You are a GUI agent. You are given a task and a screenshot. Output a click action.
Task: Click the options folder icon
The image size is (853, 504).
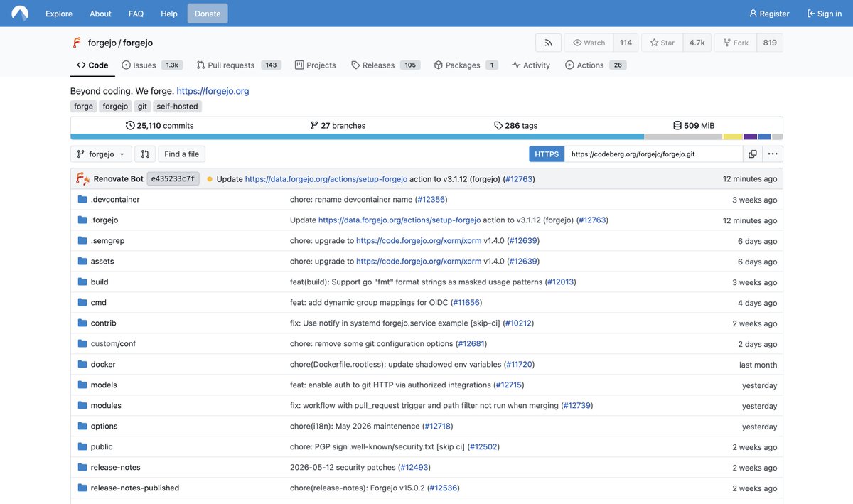[82, 427]
